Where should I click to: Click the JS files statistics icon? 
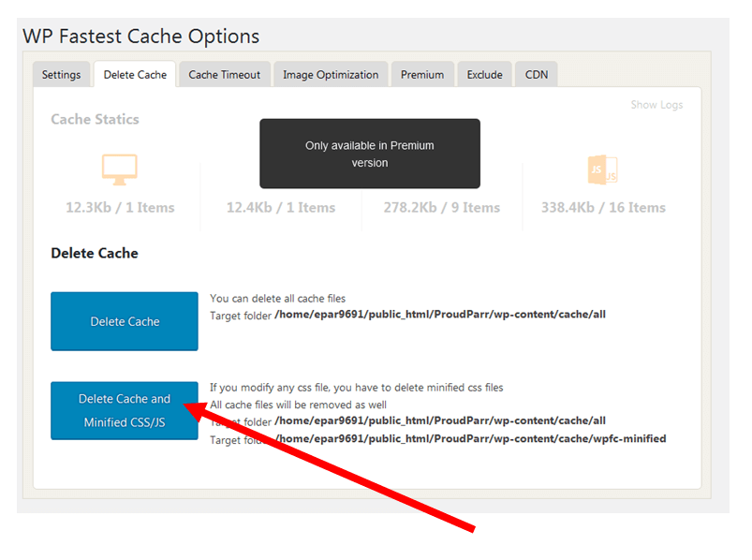[x=602, y=169]
